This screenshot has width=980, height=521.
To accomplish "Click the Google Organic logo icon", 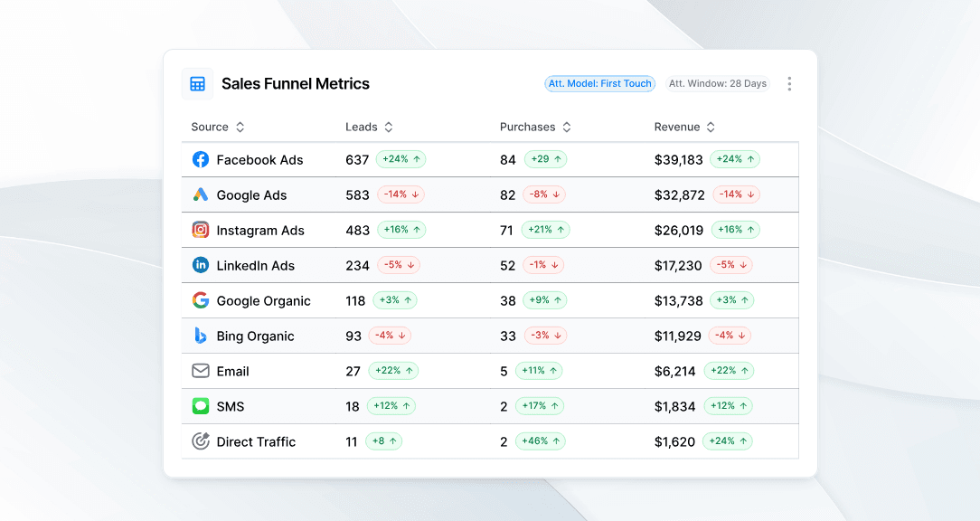I will pos(201,300).
